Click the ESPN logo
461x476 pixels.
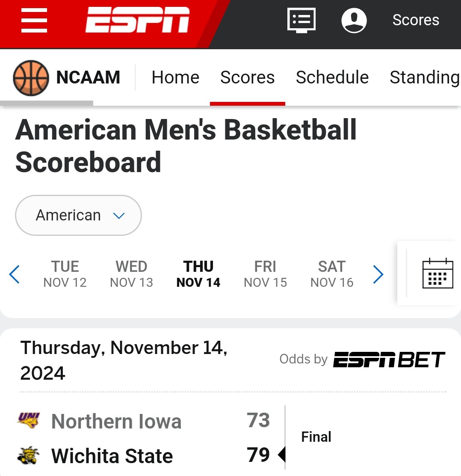(x=137, y=20)
